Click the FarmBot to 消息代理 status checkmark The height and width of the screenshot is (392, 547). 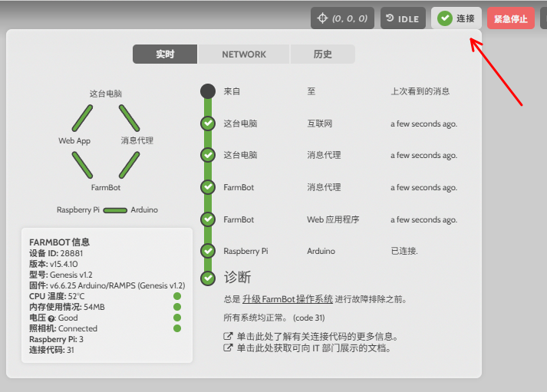pos(208,187)
